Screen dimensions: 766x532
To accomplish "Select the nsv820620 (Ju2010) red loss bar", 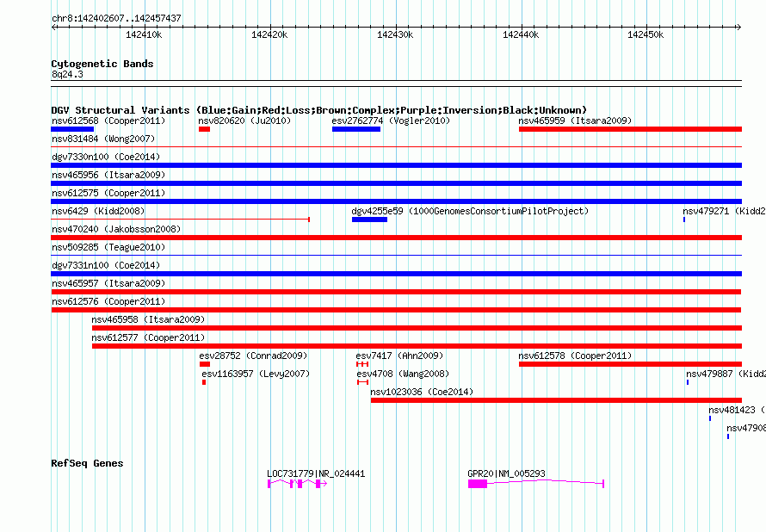I will point(204,129).
